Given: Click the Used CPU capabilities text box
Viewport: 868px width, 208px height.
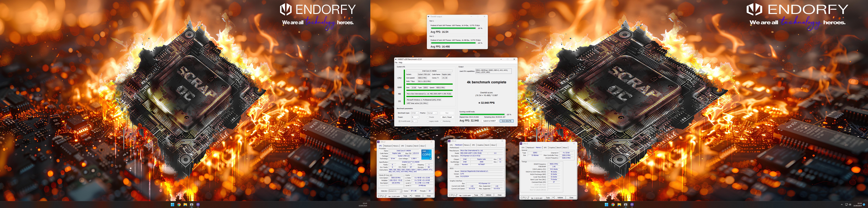Looking at the screenshot, I should coord(493,71).
